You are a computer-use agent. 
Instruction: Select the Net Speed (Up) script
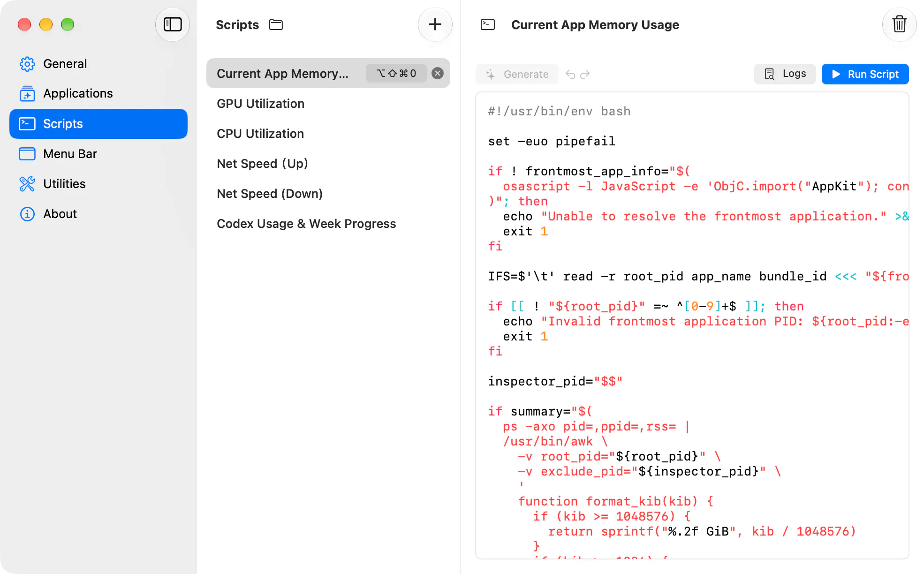(328, 164)
